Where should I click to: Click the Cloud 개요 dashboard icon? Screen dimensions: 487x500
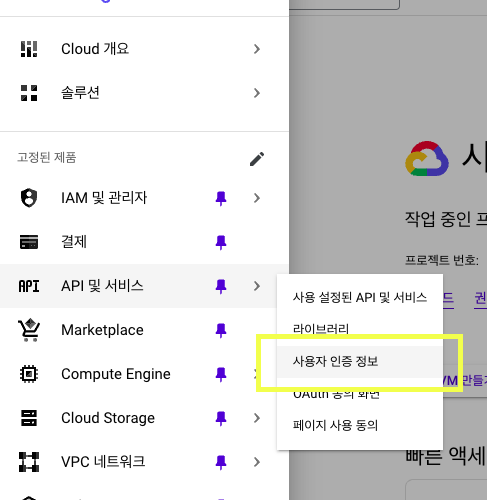tap(29, 49)
